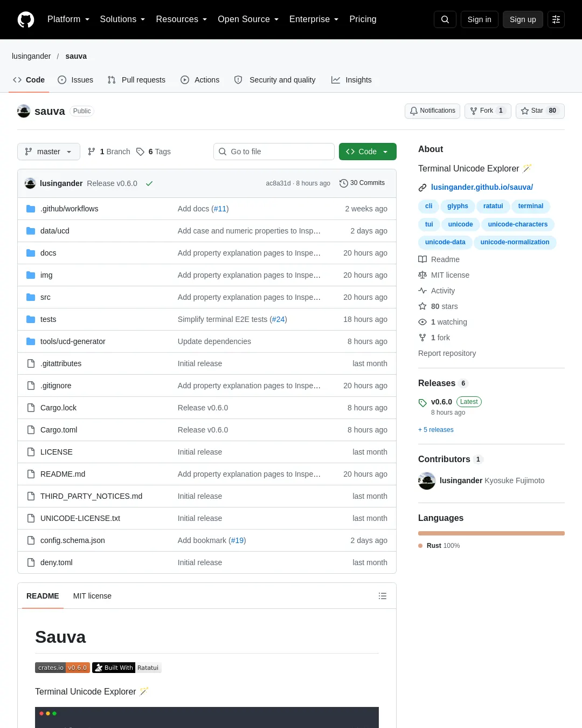
Task: Click the pulse icon next to Activity
Action: (x=422, y=291)
